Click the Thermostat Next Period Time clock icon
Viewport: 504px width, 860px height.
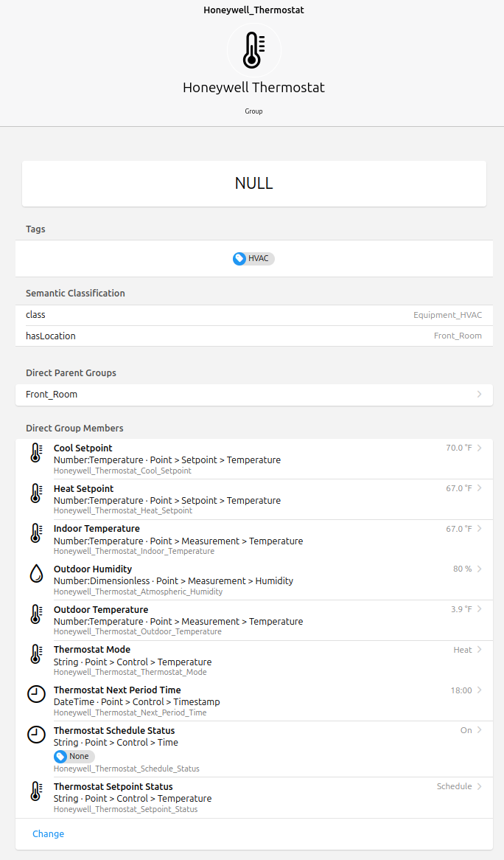[x=35, y=695]
